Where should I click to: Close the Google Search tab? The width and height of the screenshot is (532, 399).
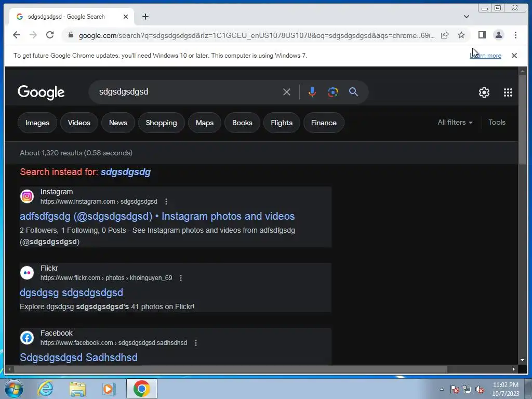pyautogui.click(x=126, y=17)
